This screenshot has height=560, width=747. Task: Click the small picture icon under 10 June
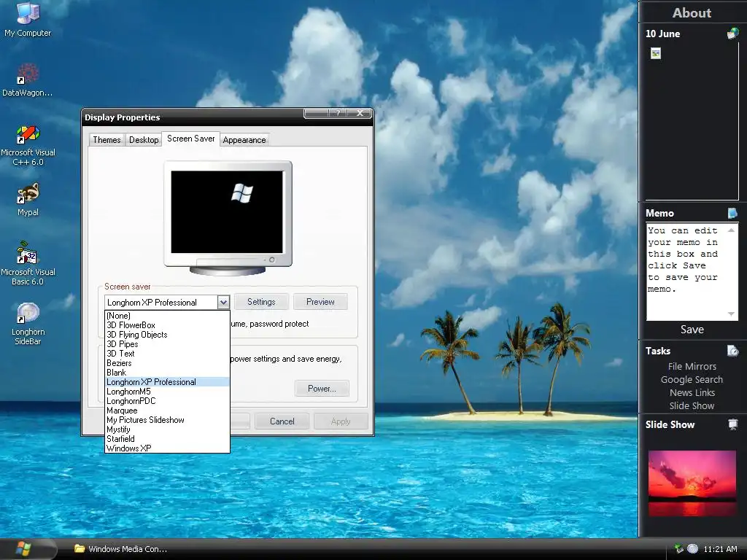(x=656, y=53)
